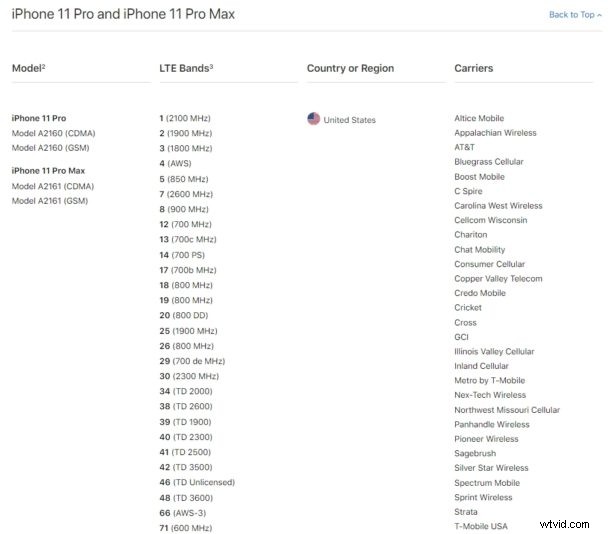Click the LTE Bands column header
Screen dimensions: 610x534
coord(186,68)
